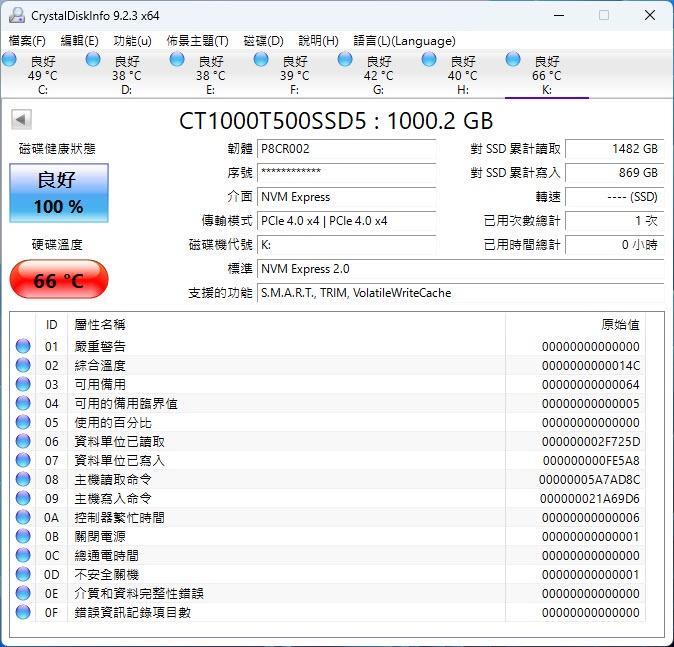Click the status orb for attribute 0F
The height and width of the screenshot is (647, 674).
23,612
